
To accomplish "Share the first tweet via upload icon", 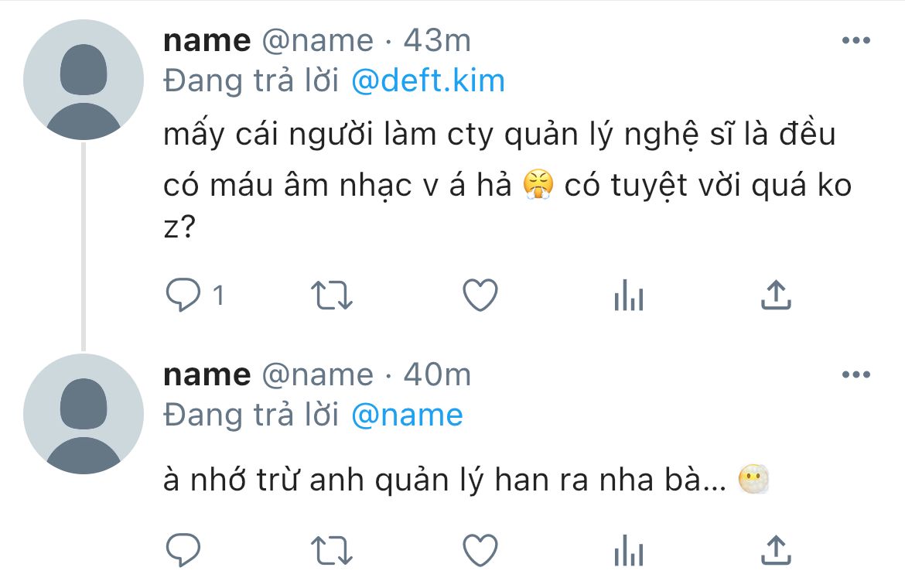I will [776, 295].
